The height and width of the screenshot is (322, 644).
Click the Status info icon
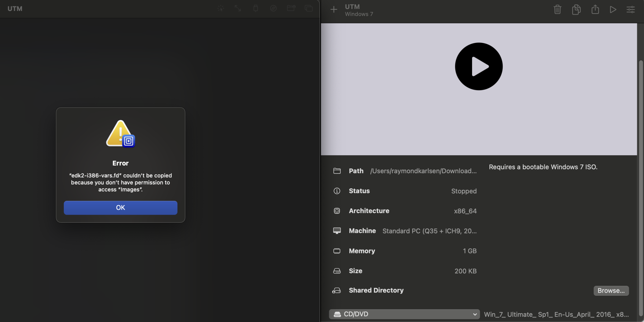tap(337, 191)
